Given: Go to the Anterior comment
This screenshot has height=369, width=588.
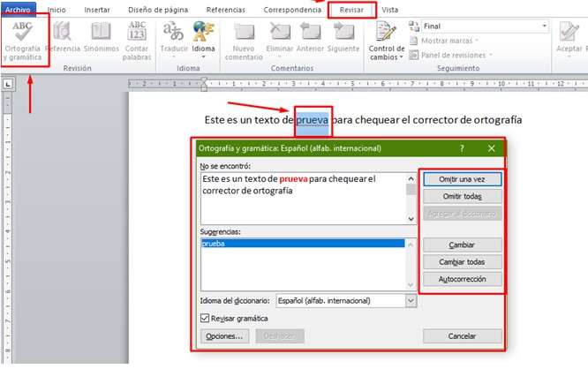Looking at the screenshot, I should [x=310, y=37].
